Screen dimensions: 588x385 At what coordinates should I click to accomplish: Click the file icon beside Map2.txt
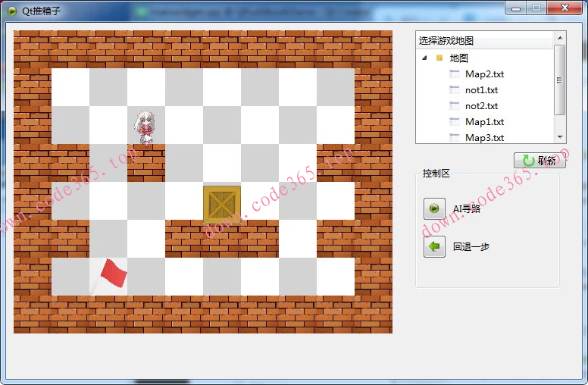455,74
